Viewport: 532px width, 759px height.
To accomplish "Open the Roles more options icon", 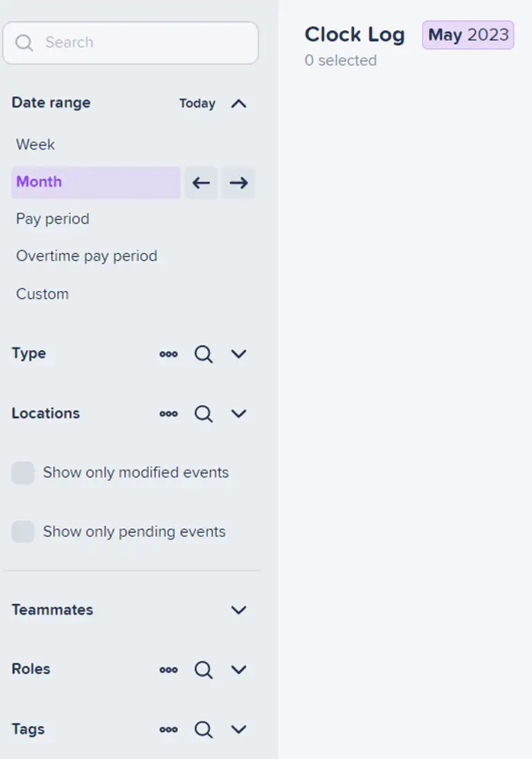I will tap(168, 670).
